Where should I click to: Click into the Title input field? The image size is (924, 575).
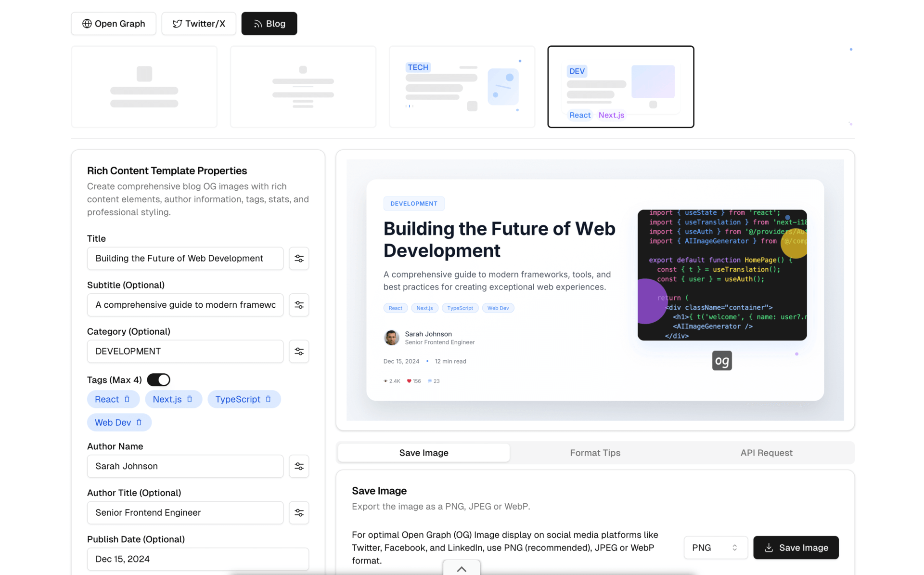point(185,259)
